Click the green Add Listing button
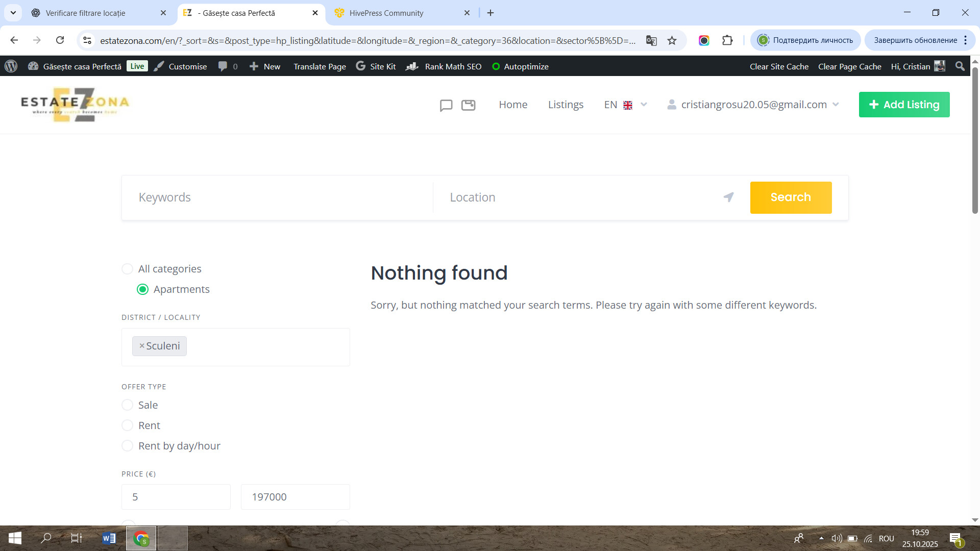 [x=904, y=105]
